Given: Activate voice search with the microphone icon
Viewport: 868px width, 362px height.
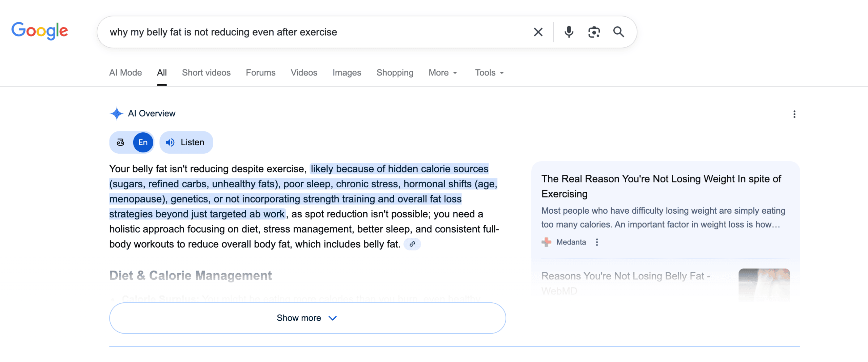Looking at the screenshot, I should (x=568, y=32).
